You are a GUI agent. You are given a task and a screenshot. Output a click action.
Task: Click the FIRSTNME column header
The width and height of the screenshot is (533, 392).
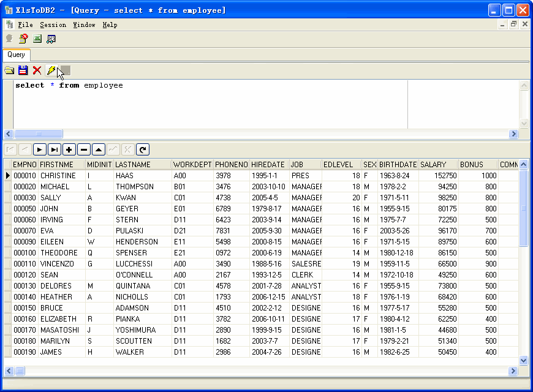pos(61,165)
